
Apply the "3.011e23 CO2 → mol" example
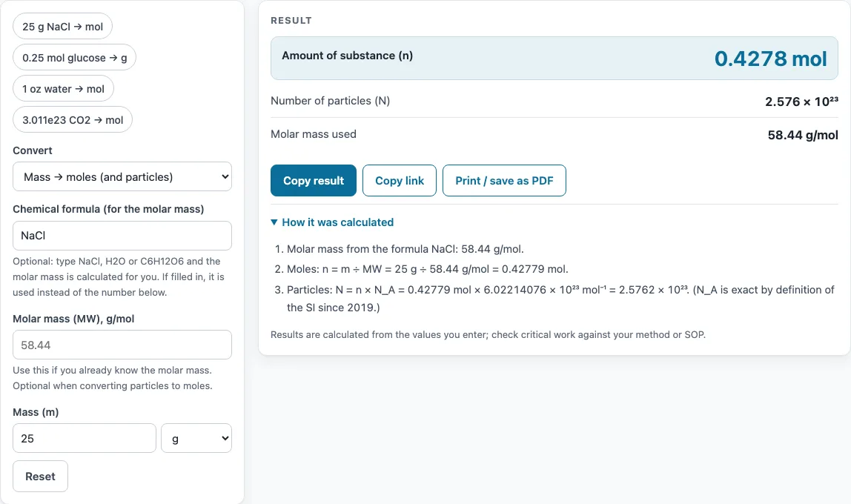73,120
